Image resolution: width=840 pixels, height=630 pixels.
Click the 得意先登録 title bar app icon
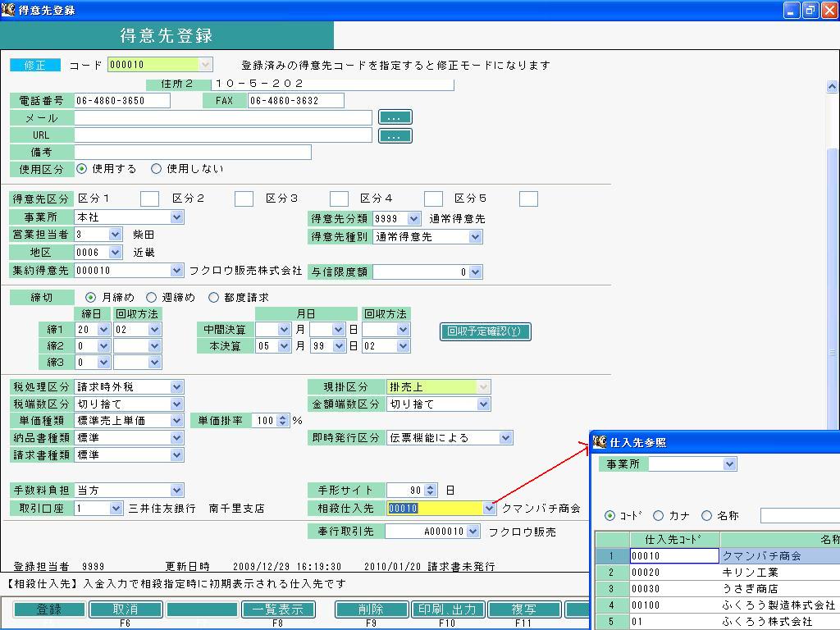8,9
